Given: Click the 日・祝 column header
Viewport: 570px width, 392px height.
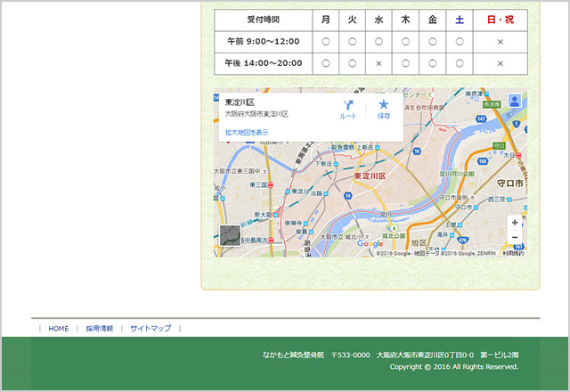Looking at the screenshot, I should 501,20.
